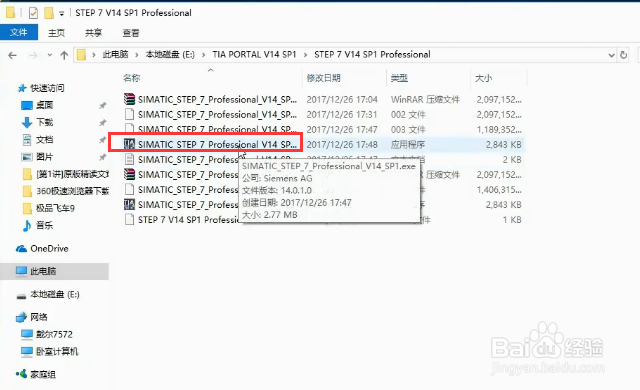This screenshot has width=640, height=390.
Task: Open 下载 in quick access
Action: click(x=44, y=122)
